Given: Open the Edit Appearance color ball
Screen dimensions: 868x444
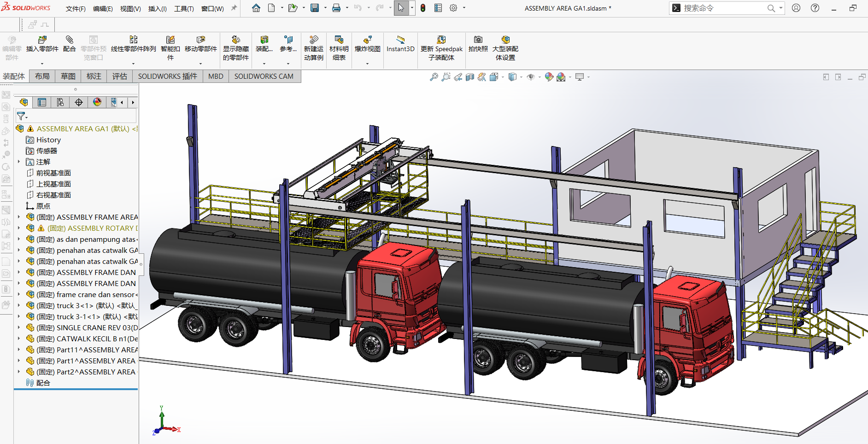Looking at the screenshot, I should [549, 77].
